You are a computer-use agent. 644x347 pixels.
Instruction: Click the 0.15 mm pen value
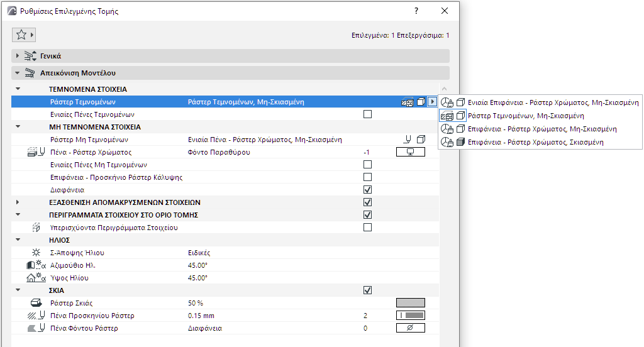pyautogui.click(x=201, y=316)
